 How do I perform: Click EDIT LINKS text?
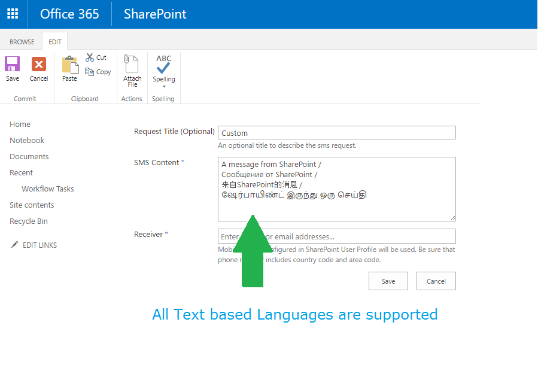[x=40, y=245]
